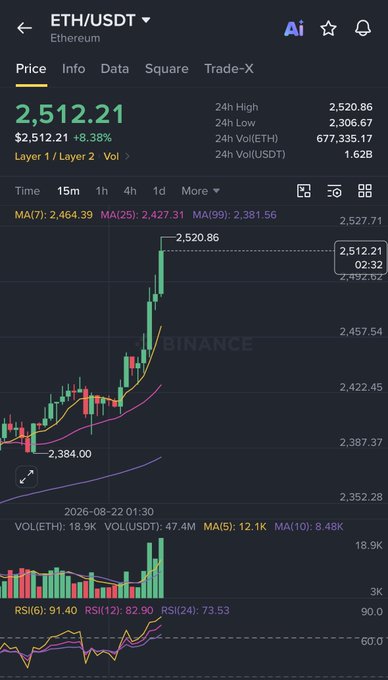Click the 24h Vol(USDT) value 1.62B
The width and height of the screenshot is (388, 680).
359,154
